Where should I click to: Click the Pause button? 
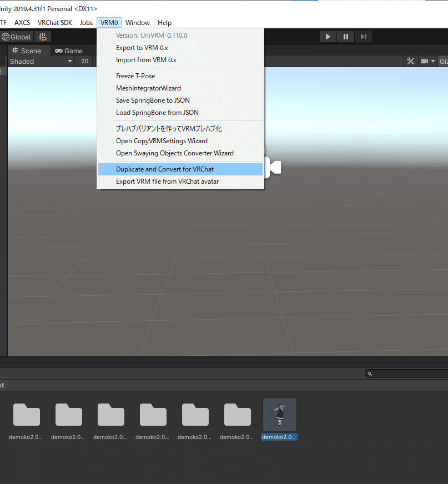click(x=345, y=37)
